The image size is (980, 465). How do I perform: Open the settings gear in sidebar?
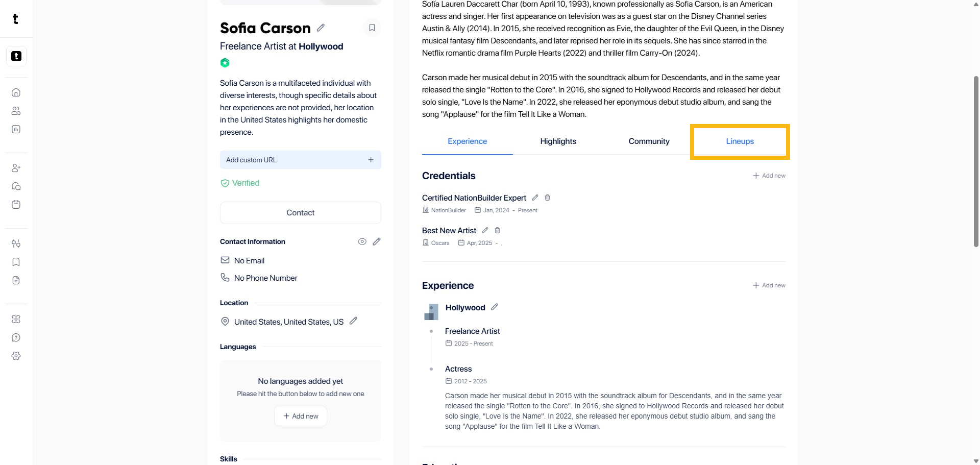[16, 356]
